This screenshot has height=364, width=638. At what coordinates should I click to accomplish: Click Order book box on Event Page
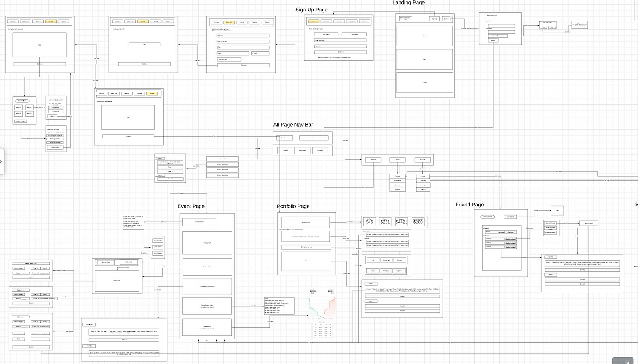tap(207, 327)
